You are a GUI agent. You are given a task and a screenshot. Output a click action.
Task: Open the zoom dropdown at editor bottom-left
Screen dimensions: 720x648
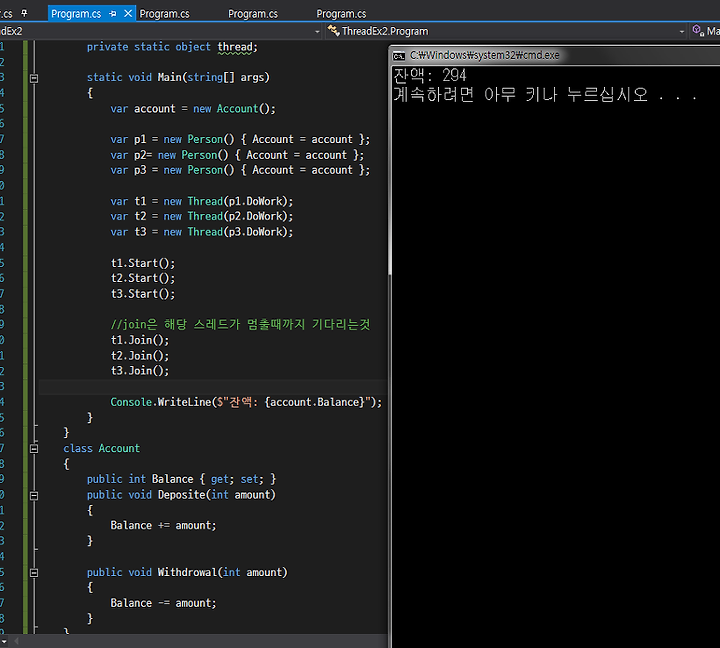pos(4,641)
